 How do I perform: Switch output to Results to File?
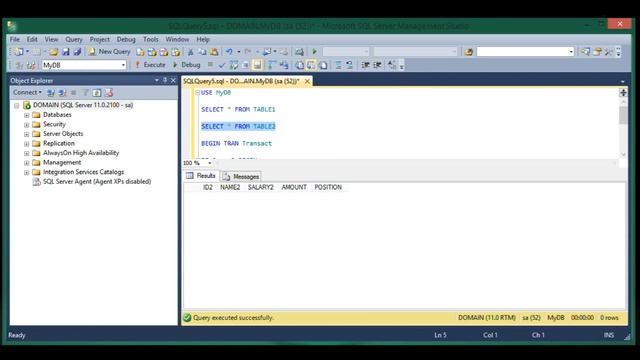[x=323, y=65]
